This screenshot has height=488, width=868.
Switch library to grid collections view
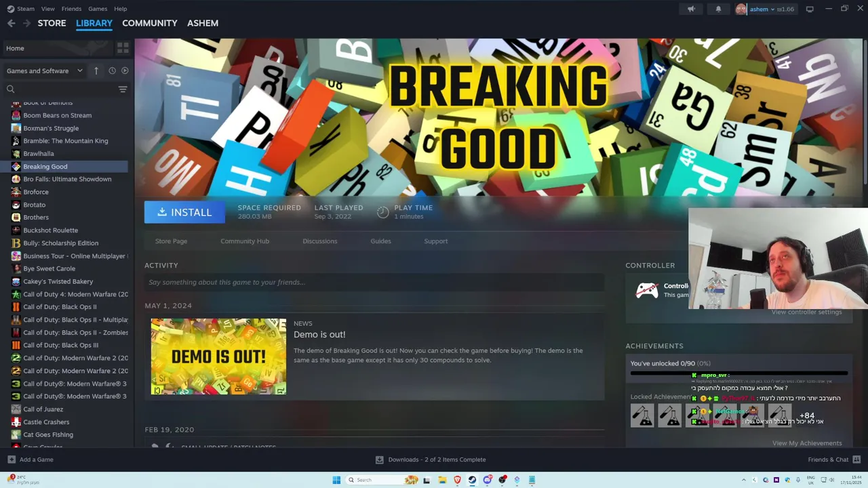pyautogui.click(x=123, y=48)
